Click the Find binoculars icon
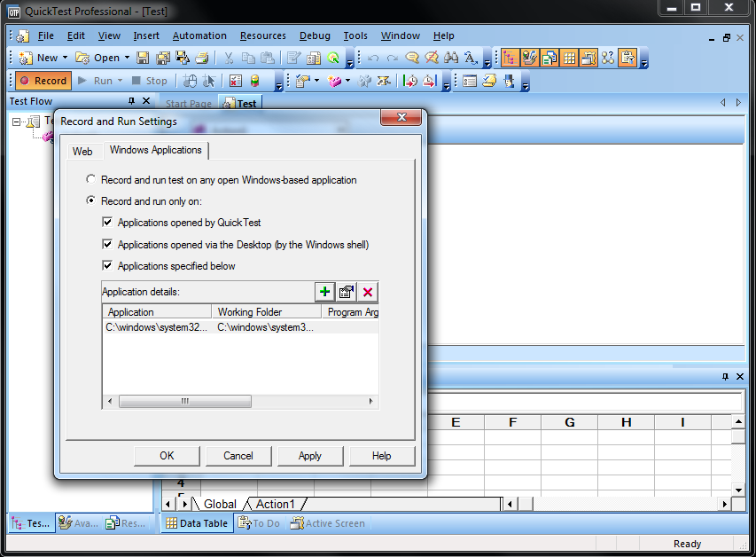 [451, 58]
